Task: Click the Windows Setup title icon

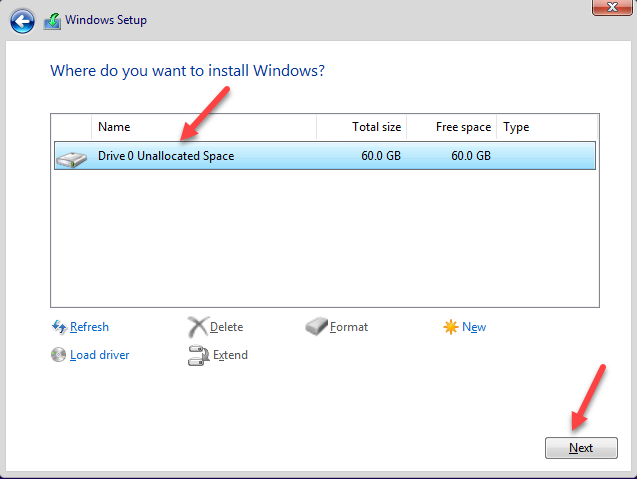Action: coord(53,20)
